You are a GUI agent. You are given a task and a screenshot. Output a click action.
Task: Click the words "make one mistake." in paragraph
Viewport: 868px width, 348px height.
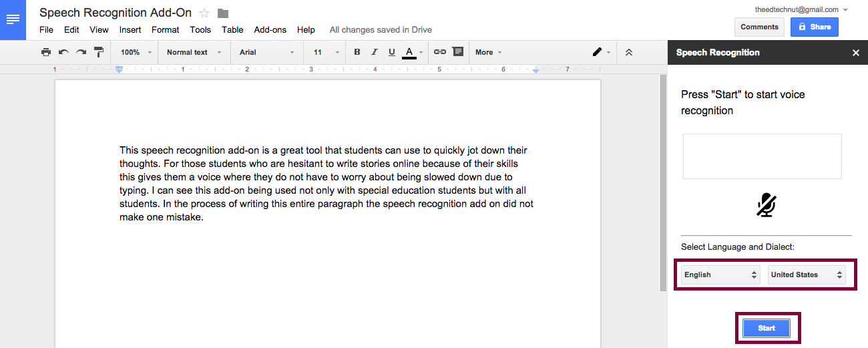[x=161, y=216]
